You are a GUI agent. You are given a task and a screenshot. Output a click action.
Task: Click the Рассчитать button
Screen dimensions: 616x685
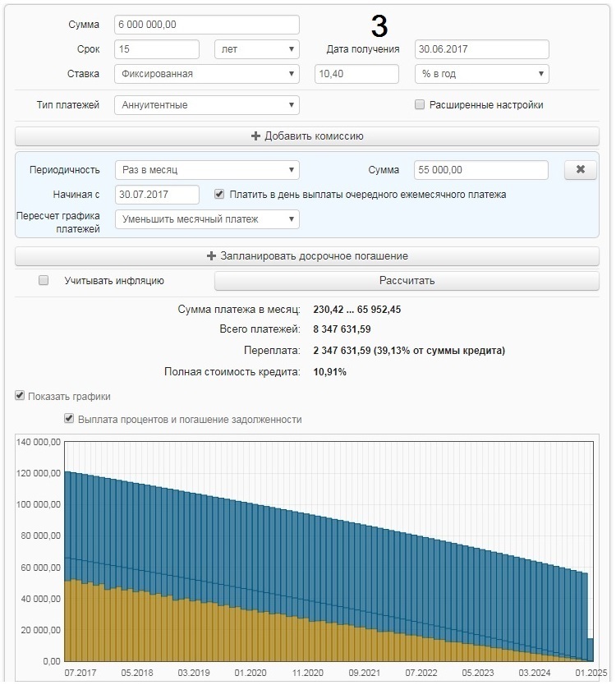[407, 281]
